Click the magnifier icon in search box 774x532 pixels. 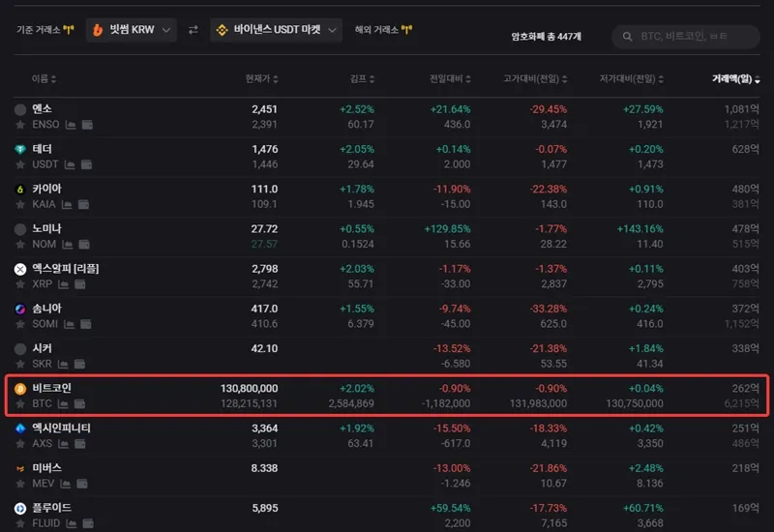point(626,37)
